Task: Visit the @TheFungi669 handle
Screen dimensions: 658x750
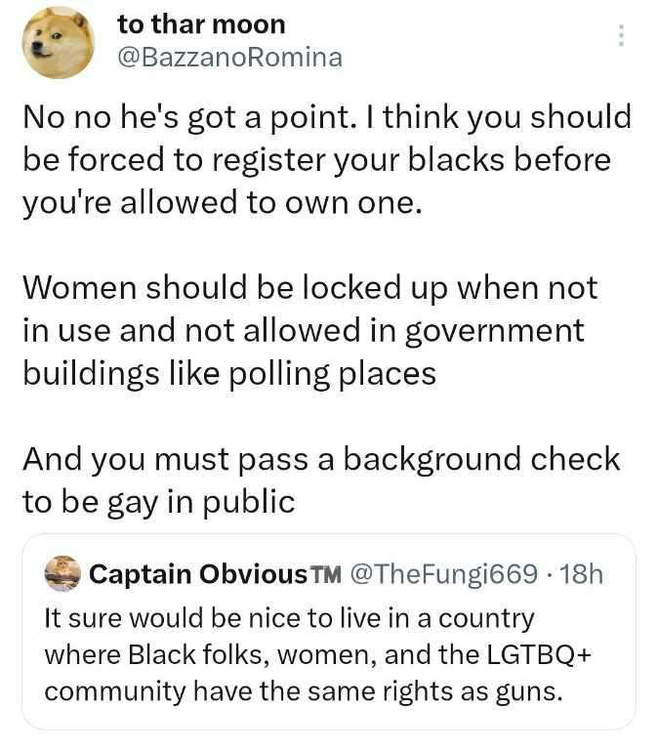Action: (446, 575)
